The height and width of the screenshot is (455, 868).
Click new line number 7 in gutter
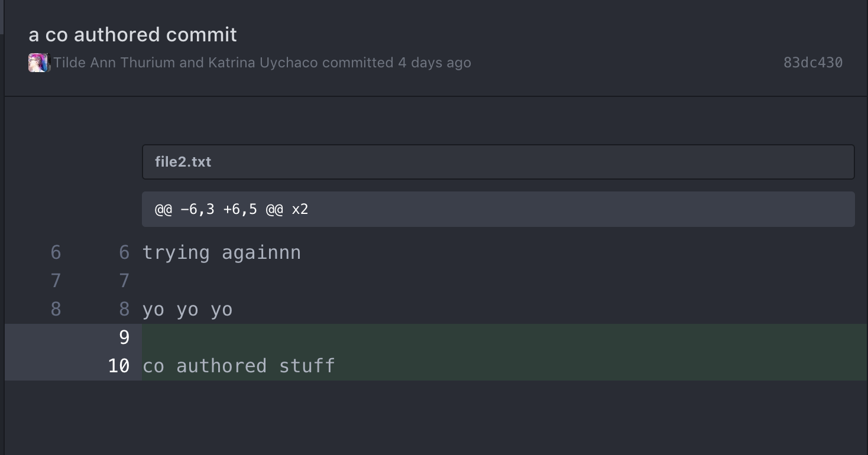[124, 281]
